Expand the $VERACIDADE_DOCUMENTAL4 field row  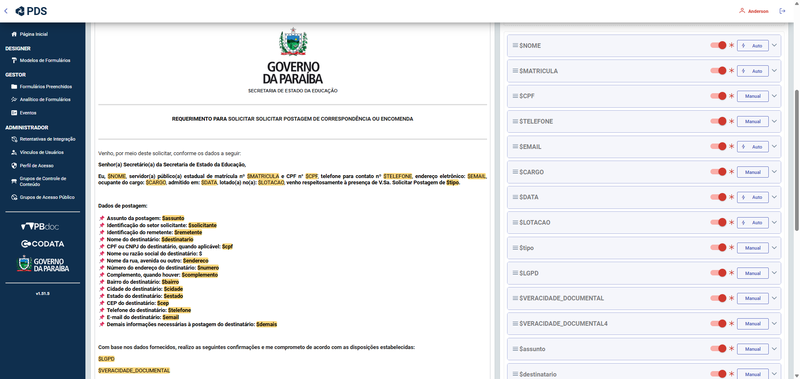774,323
